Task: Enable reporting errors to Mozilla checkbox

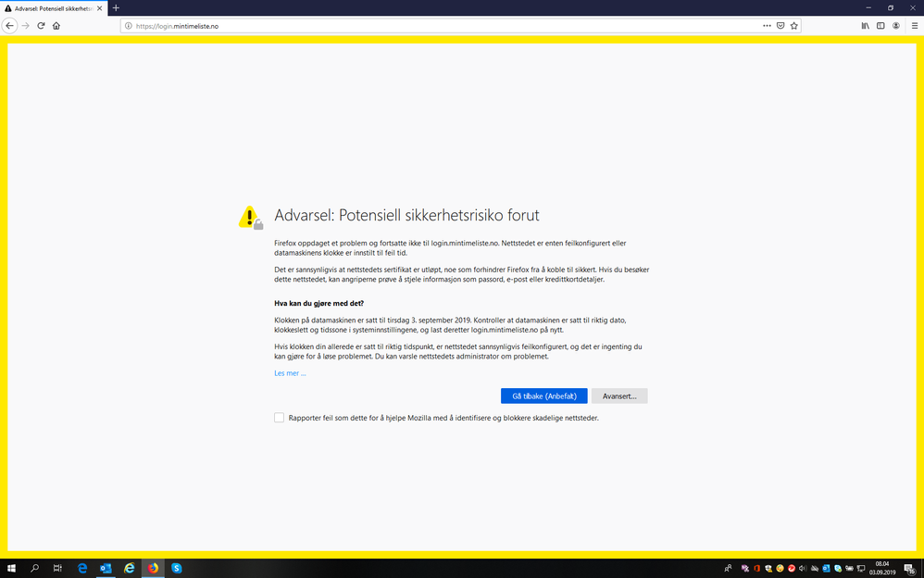Action: [x=280, y=418]
